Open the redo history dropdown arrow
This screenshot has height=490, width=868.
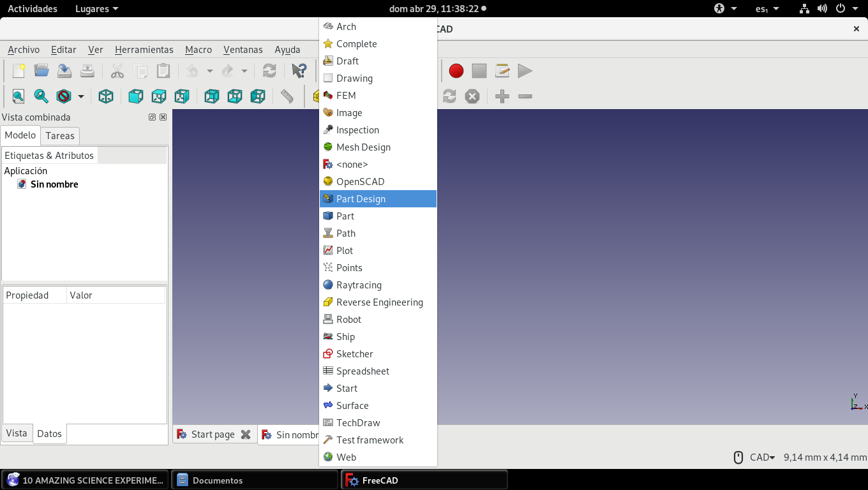[x=244, y=71]
